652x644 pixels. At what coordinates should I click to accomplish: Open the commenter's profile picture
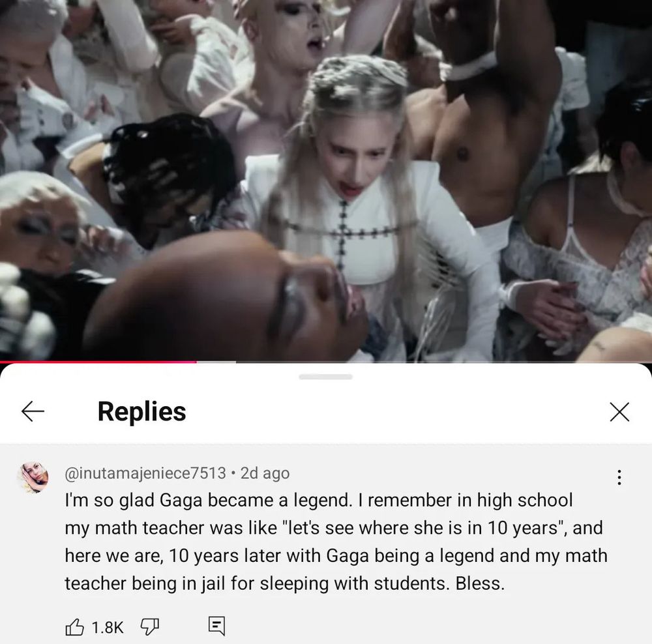[x=33, y=477]
